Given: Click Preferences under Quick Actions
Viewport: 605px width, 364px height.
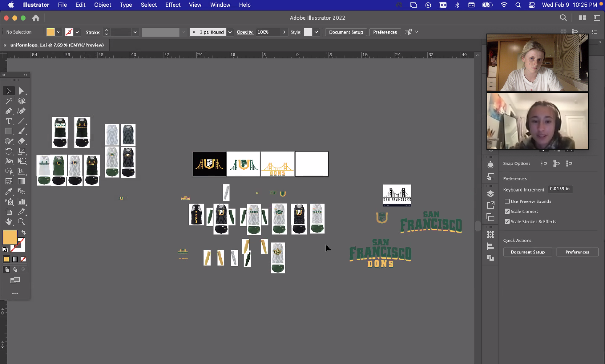Looking at the screenshot, I should tap(577, 252).
